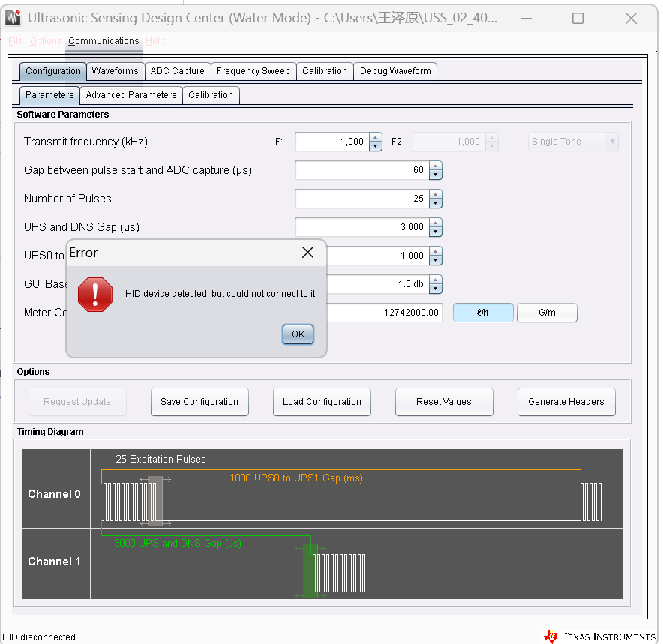Select the ℓ/h unit toggle
The height and width of the screenshot is (644, 663).
click(x=483, y=313)
